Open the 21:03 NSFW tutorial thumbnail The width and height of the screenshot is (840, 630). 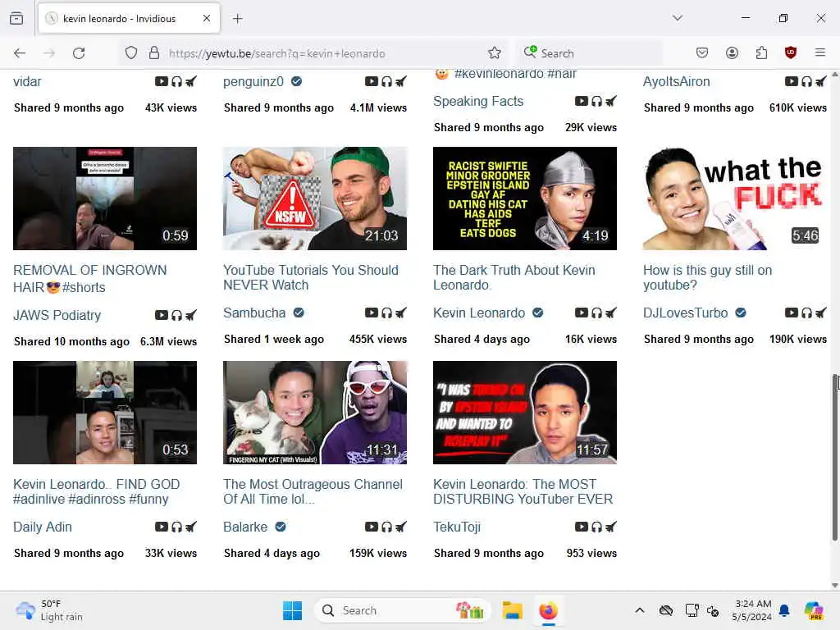point(315,199)
